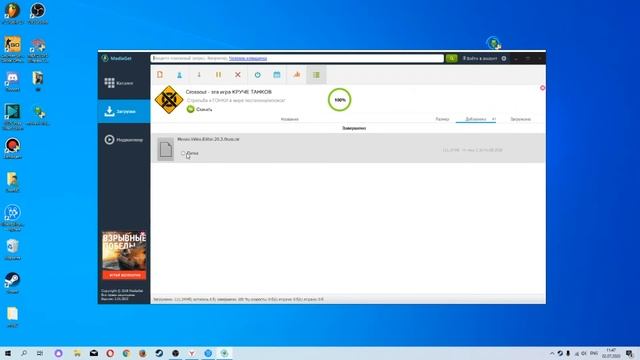Open the text file desktop icon at bottom
The image size is (640, 360).
[x=12, y=317]
